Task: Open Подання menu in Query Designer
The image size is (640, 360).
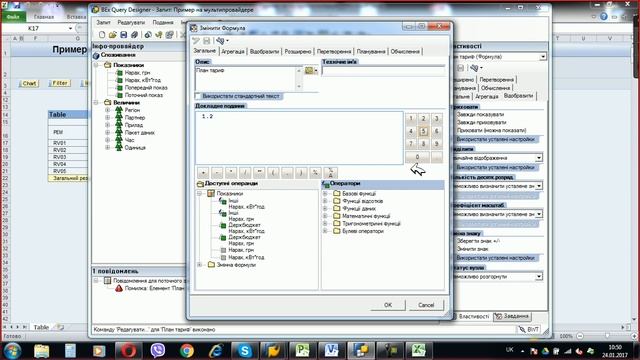Action: pos(163,22)
